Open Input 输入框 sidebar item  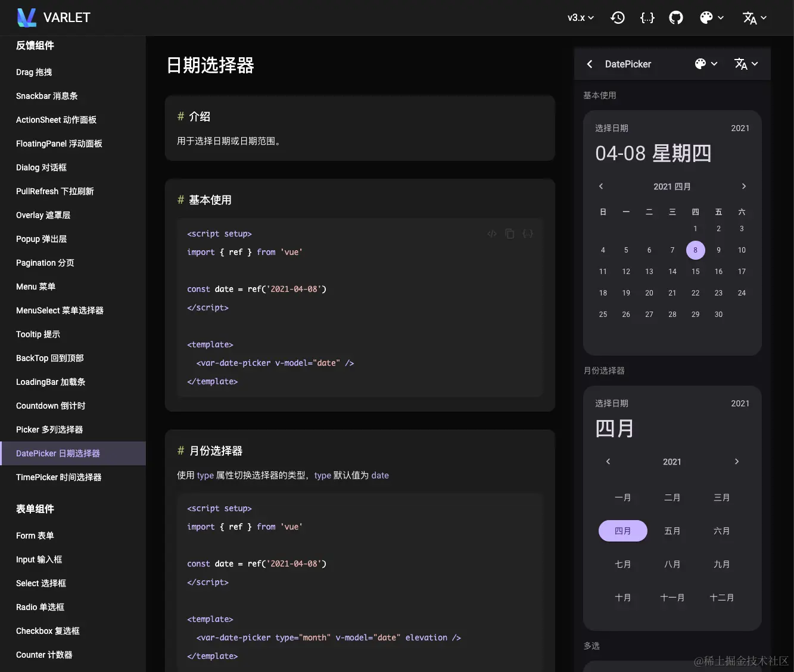pyautogui.click(x=73, y=559)
